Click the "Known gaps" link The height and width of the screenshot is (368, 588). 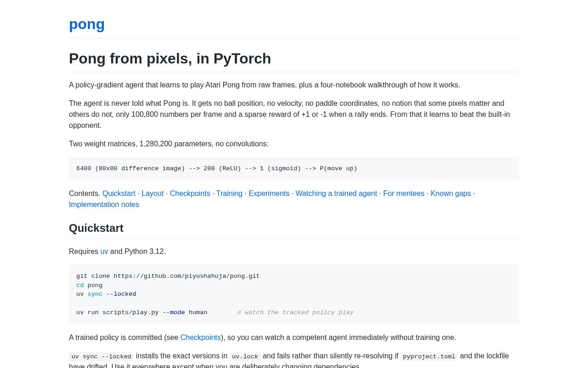(x=451, y=194)
